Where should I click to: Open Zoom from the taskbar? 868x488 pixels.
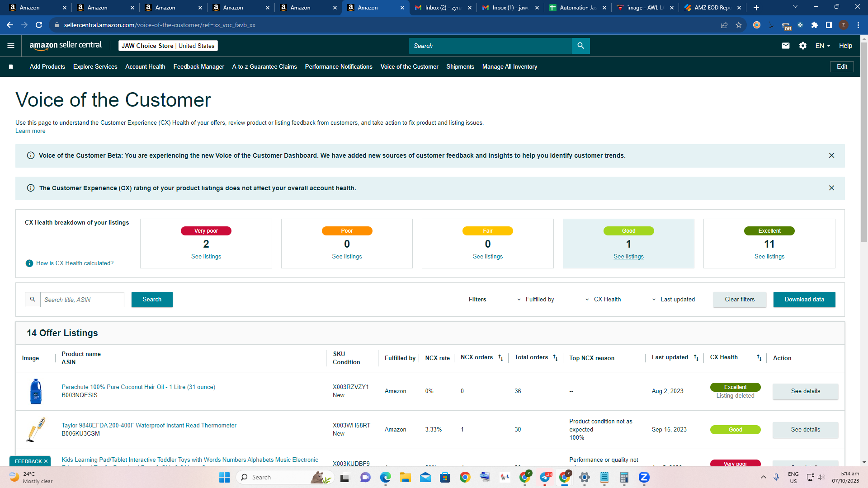[644, 477]
